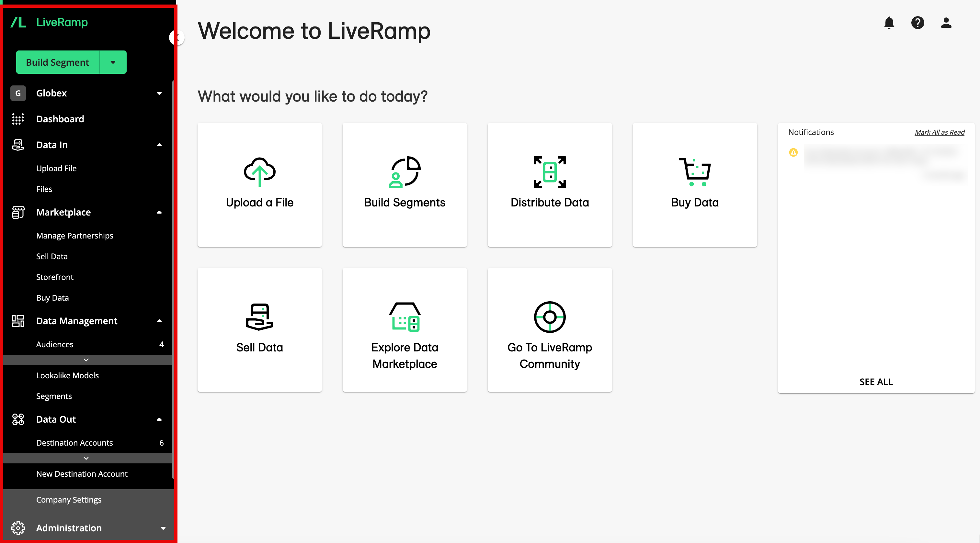Viewport: 980px width, 543px height.
Task: Click the Build Segment button
Action: click(57, 61)
